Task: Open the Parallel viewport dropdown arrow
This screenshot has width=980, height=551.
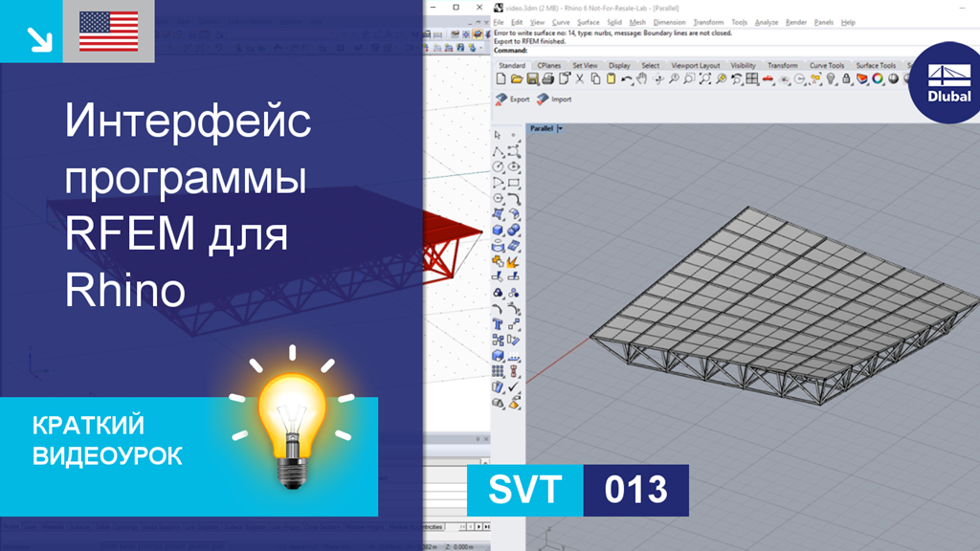Action: click(x=560, y=129)
